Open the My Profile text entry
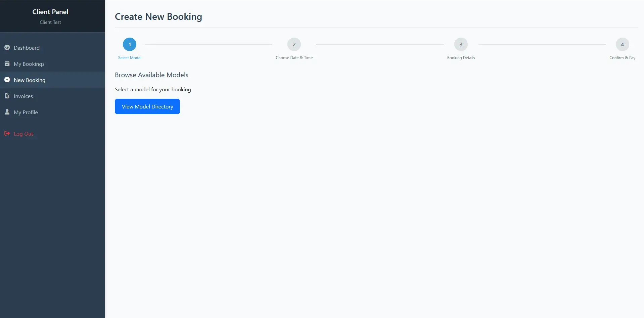The image size is (644, 318). click(x=26, y=112)
